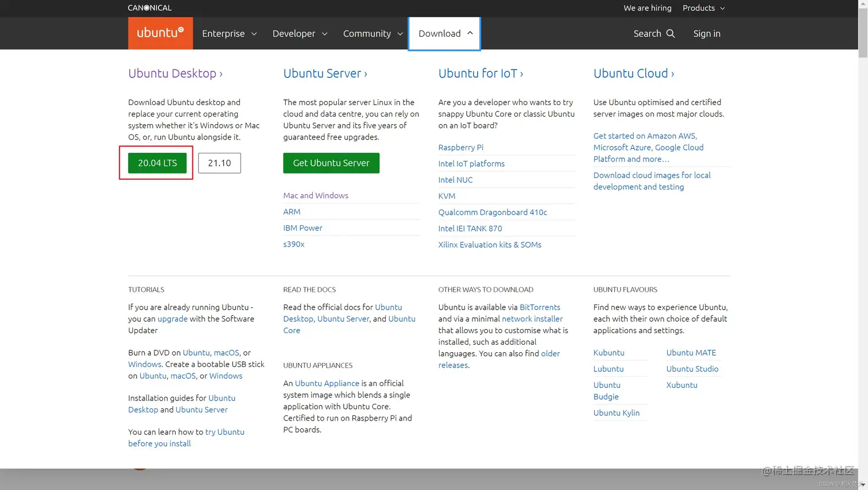
Task: Open the Xubuntu flavour link
Action: [x=681, y=385]
